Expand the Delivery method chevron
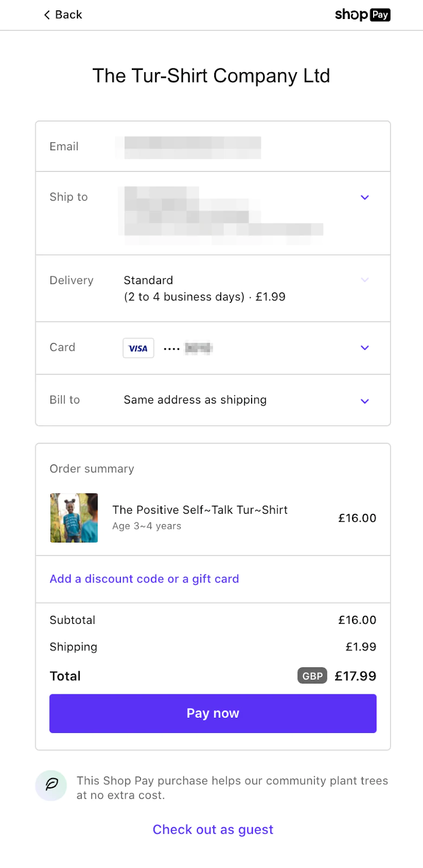 365,280
